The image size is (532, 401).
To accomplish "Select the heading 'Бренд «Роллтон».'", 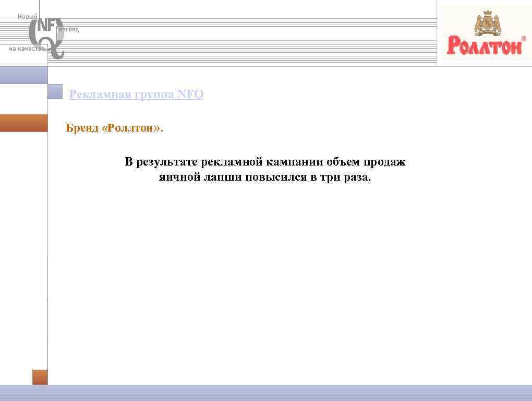I will point(114,128).
